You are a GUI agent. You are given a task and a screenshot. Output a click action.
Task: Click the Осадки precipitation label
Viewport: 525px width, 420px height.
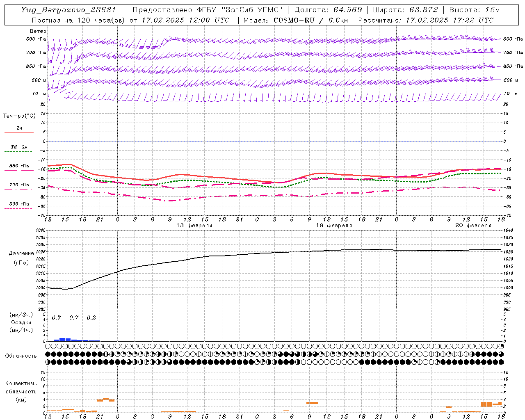coord(21,322)
